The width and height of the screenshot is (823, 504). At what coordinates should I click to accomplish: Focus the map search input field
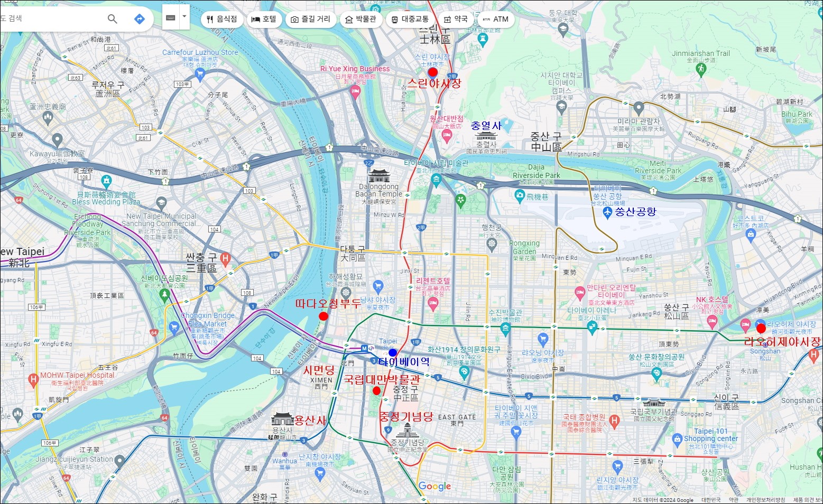50,18
